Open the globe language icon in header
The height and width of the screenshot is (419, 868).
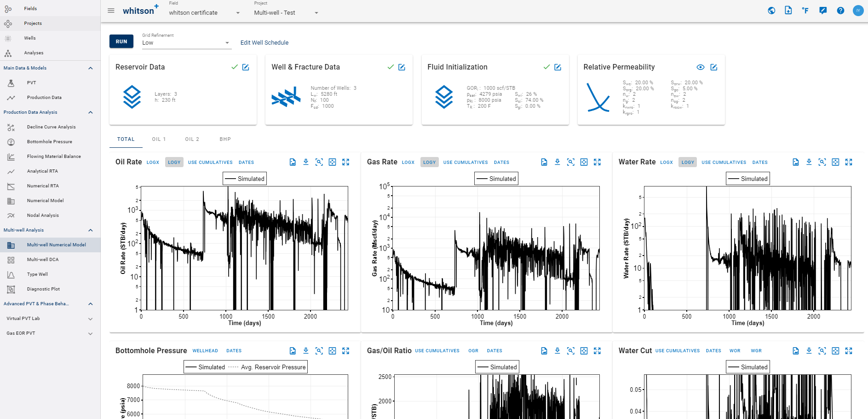771,11
